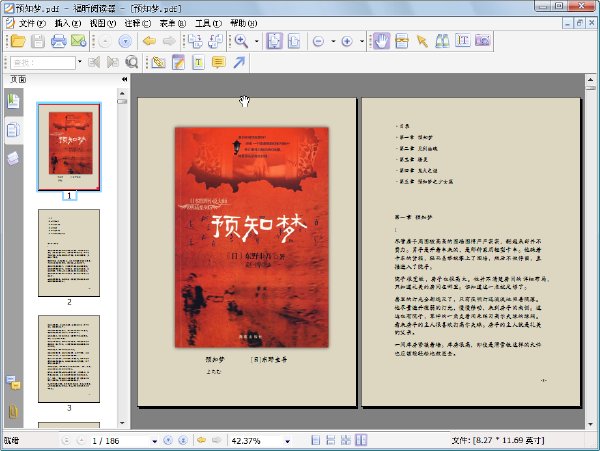
Task: Choose the select text tool
Action: (x=401, y=41)
